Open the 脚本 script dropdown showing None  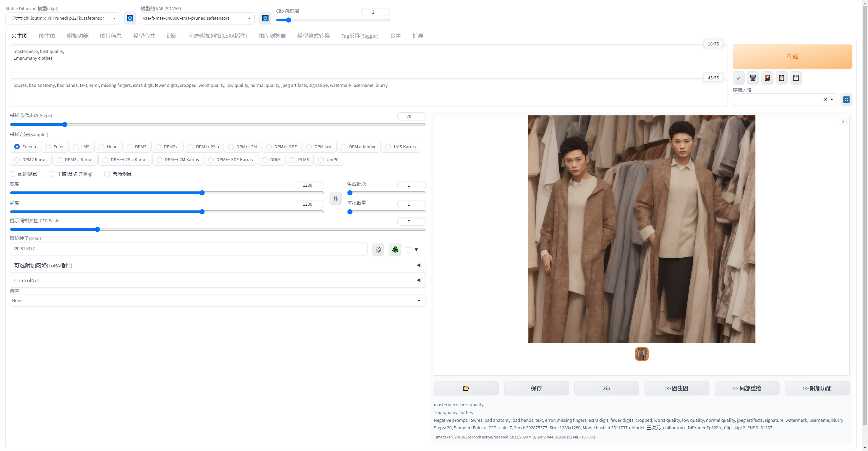click(x=217, y=301)
